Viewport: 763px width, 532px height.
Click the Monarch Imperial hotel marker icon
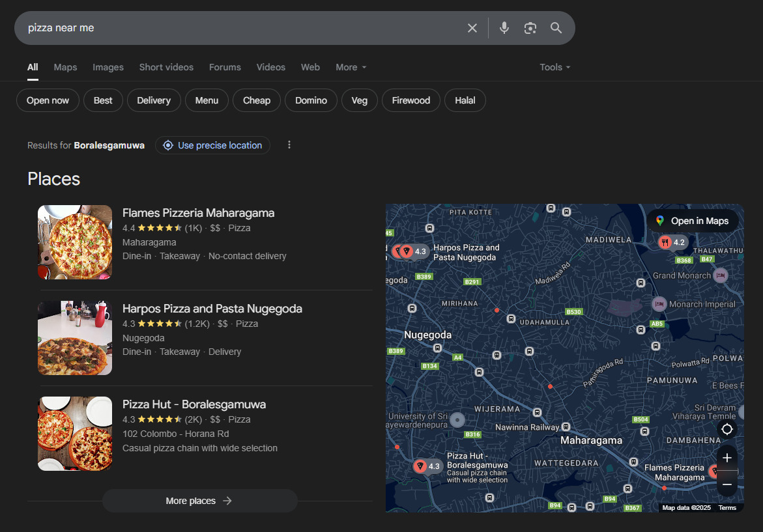point(659,304)
